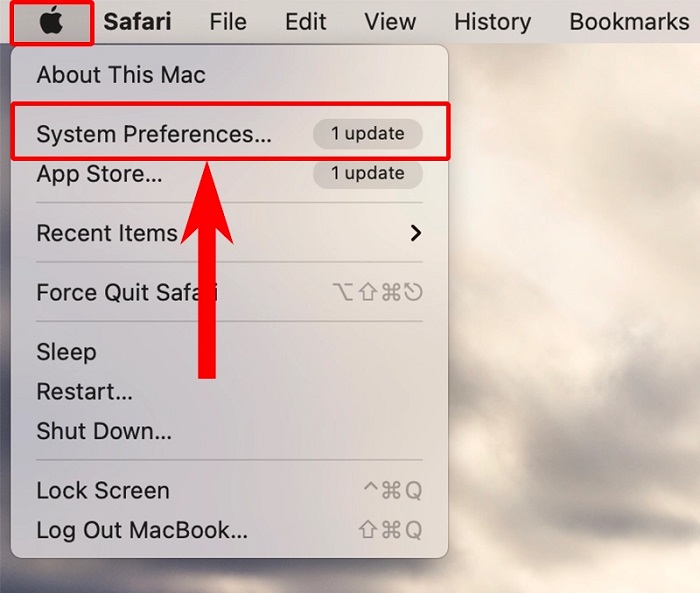Open System Preferences from the Apple menu

[153, 134]
